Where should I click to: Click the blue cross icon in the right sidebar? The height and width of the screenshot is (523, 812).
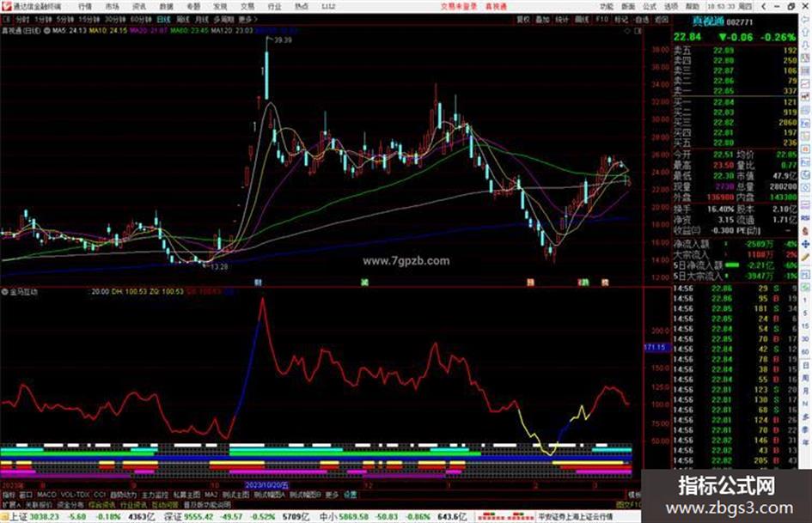coord(805,244)
